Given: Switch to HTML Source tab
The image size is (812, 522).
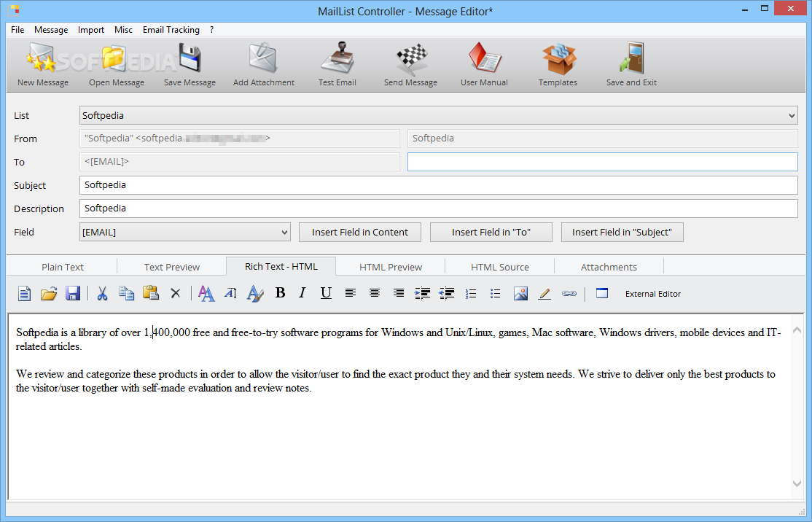Looking at the screenshot, I should [500, 267].
